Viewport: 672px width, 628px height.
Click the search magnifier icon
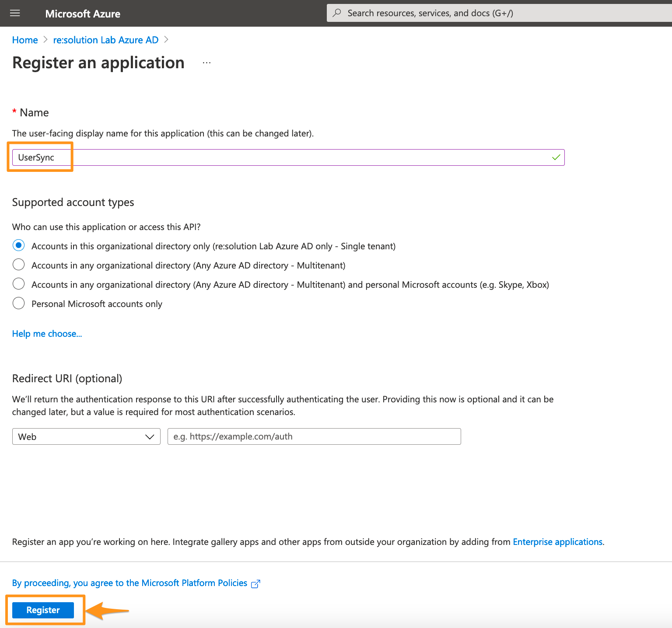(x=337, y=13)
